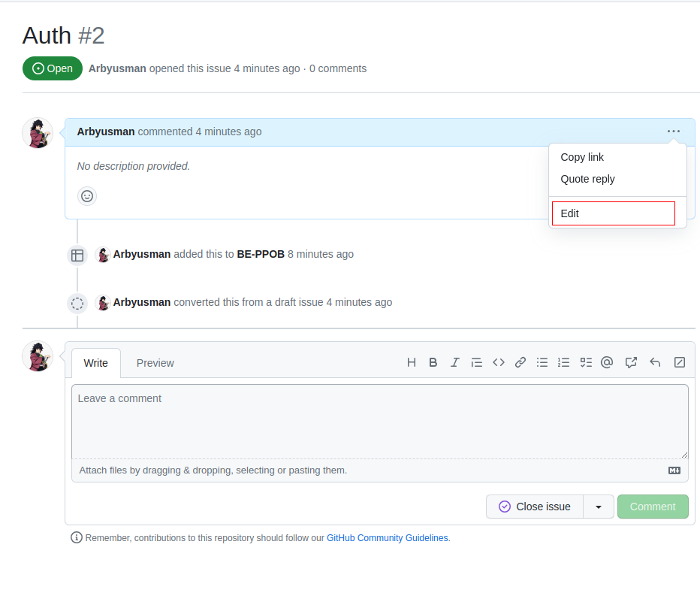Open avatar beside the top comment
Viewport: 700px width, 611px height.
click(x=38, y=133)
